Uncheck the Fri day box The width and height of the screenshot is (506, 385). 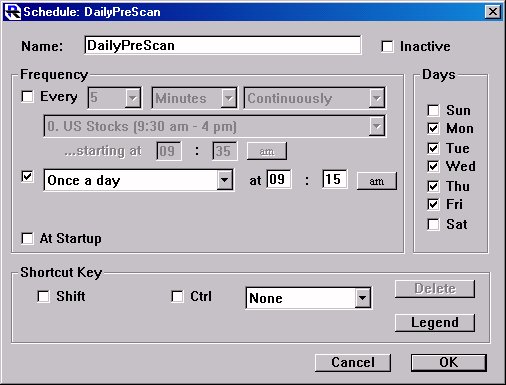coord(433,204)
